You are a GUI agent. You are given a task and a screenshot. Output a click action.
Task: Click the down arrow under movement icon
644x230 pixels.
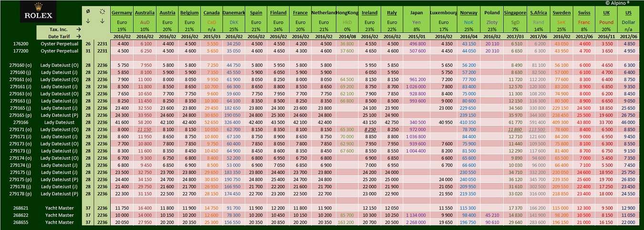[x=102, y=21]
